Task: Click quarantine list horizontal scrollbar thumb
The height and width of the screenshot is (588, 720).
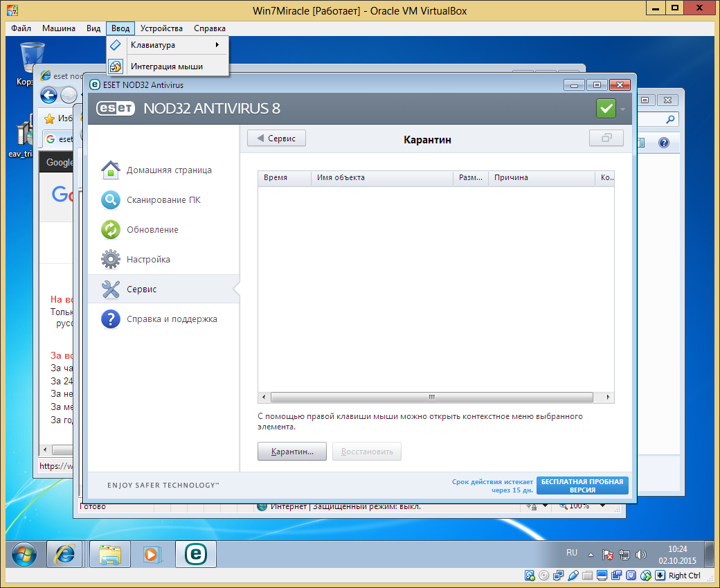Action: [x=431, y=397]
